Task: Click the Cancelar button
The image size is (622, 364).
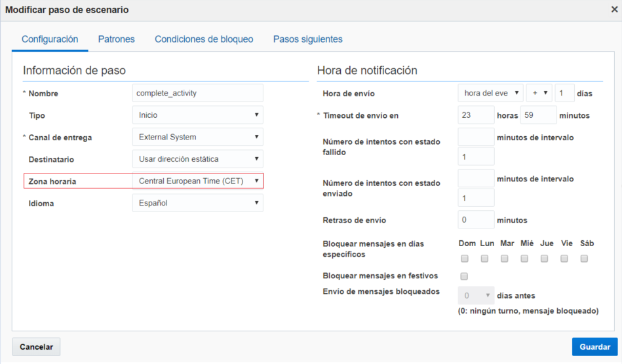Action: tap(36, 347)
